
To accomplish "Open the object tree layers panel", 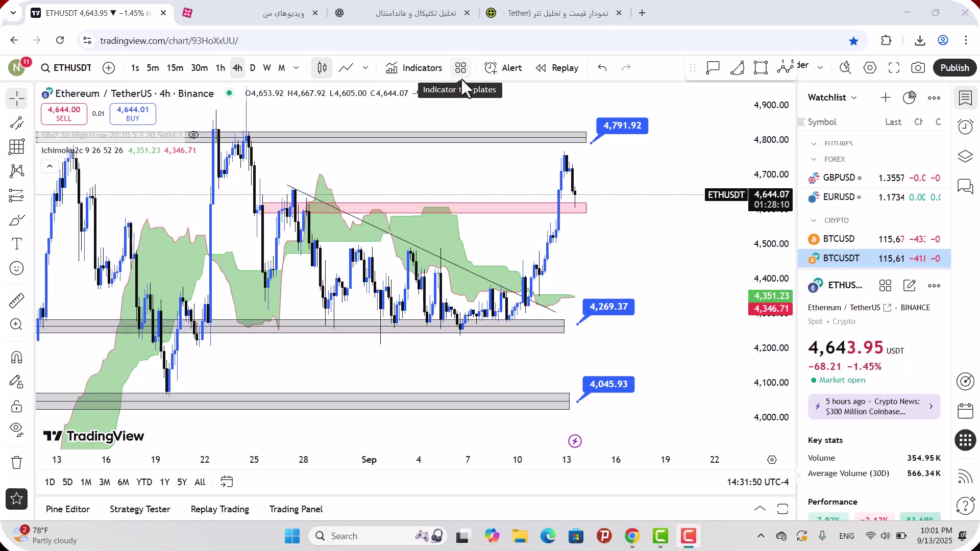I will coord(965,156).
